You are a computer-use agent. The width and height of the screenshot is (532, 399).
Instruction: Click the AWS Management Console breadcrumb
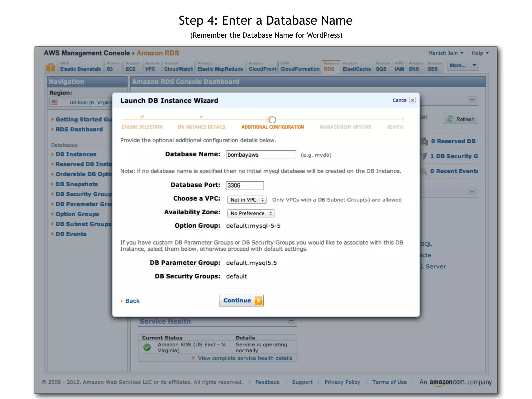[x=87, y=53]
